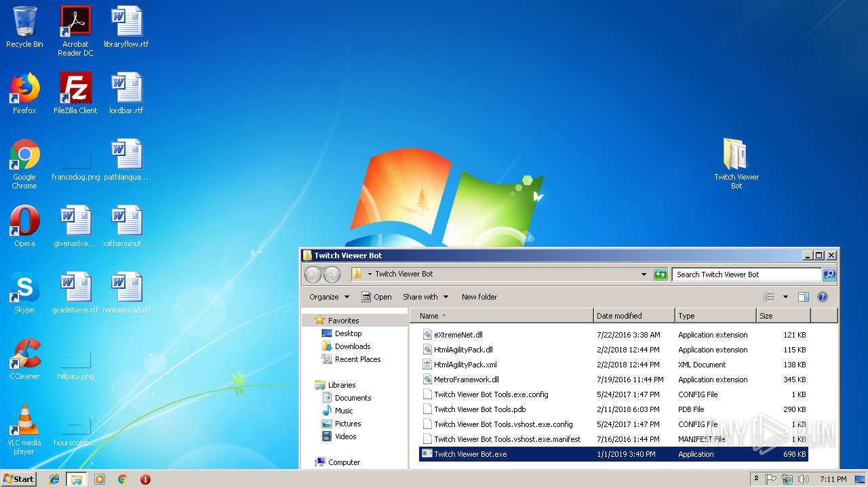Launch Google Chrome desktop shortcut
Screen dimensions: 868x488
pyautogui.click(x=24, y=165)
